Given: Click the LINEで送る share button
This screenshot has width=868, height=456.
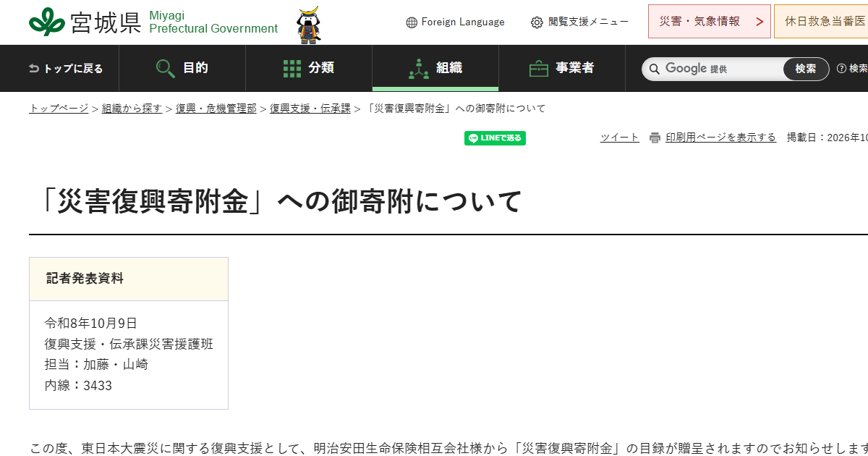Looking at the screenshot, I should [495, 138].
